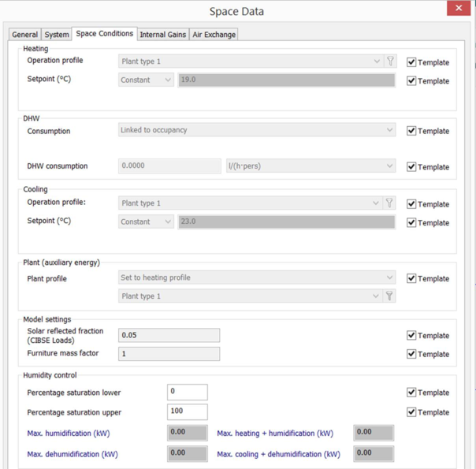Open the Heating setpoint Constant dropdown
Viewport: 476px width, 469px height.
147,80
